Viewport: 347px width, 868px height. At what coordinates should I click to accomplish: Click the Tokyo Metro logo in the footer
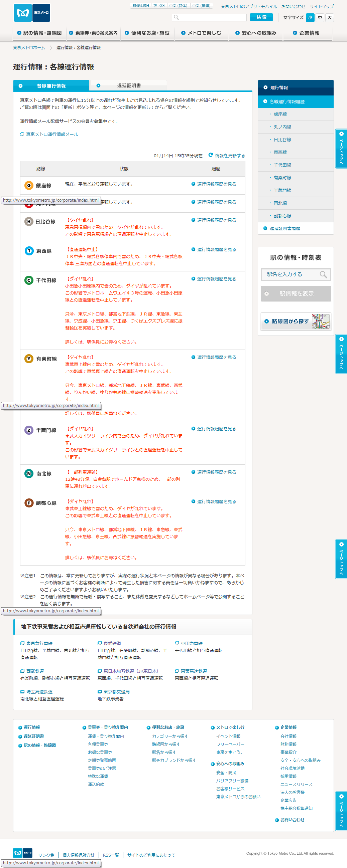[x=23, y=853]
